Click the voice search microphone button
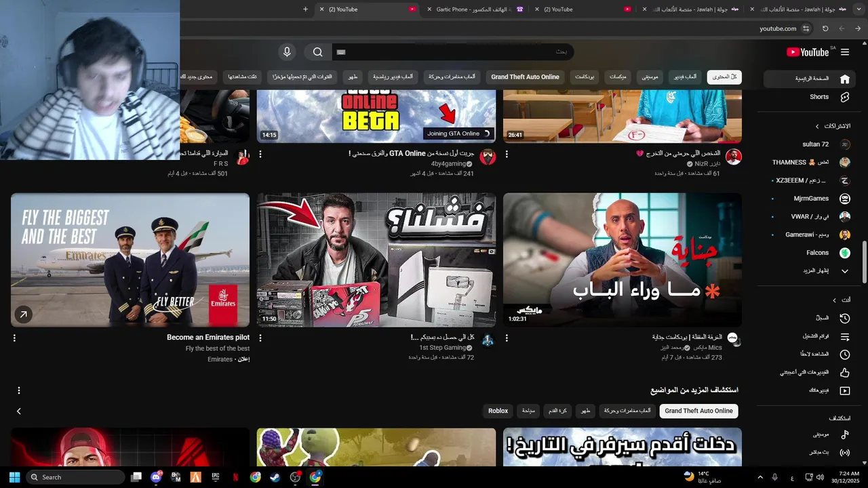This screenshot has height=488, width=868. (x=287, y=52)
